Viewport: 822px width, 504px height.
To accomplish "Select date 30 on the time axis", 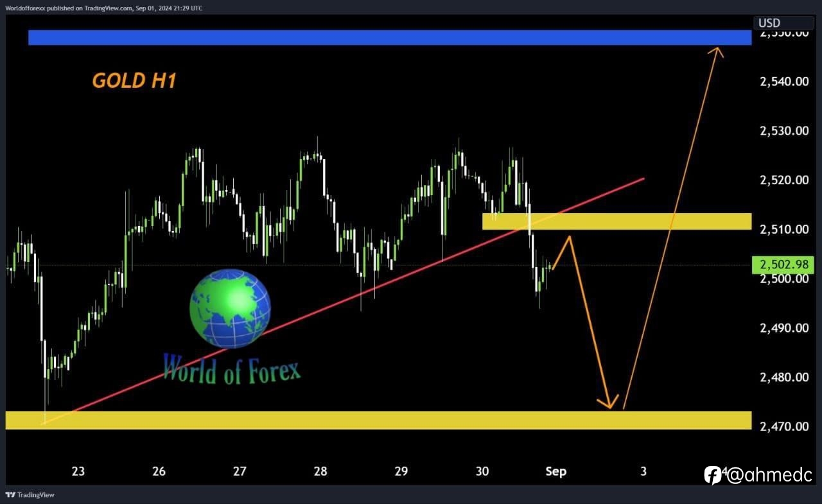I will pos(482,471).
